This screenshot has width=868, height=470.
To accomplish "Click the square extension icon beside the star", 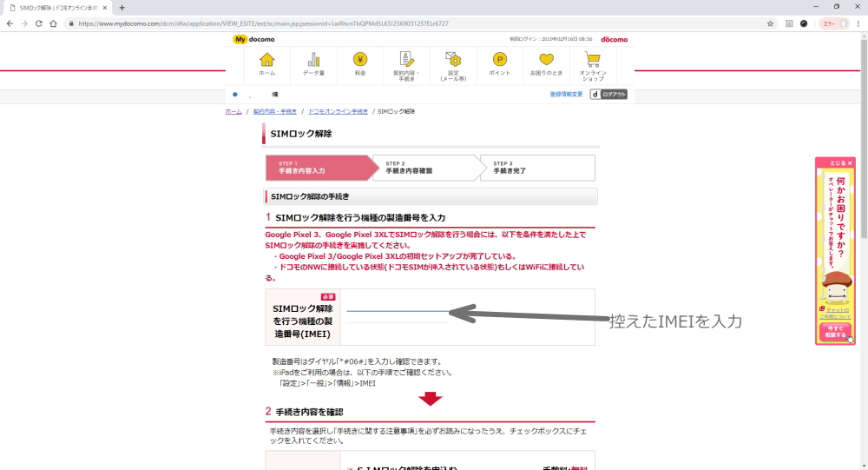I will pyautogui.click(x=789, y=23).
